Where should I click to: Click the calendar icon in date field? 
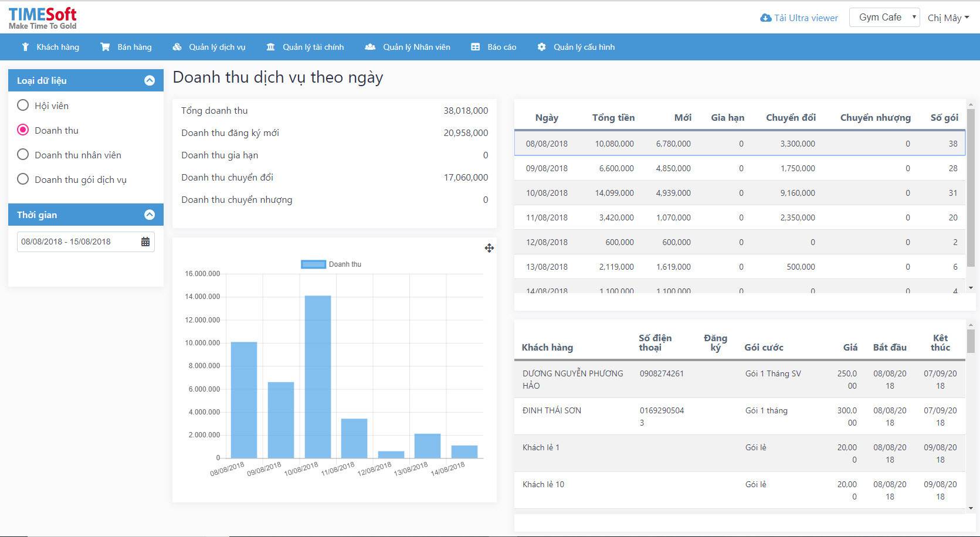click(145, 242)
